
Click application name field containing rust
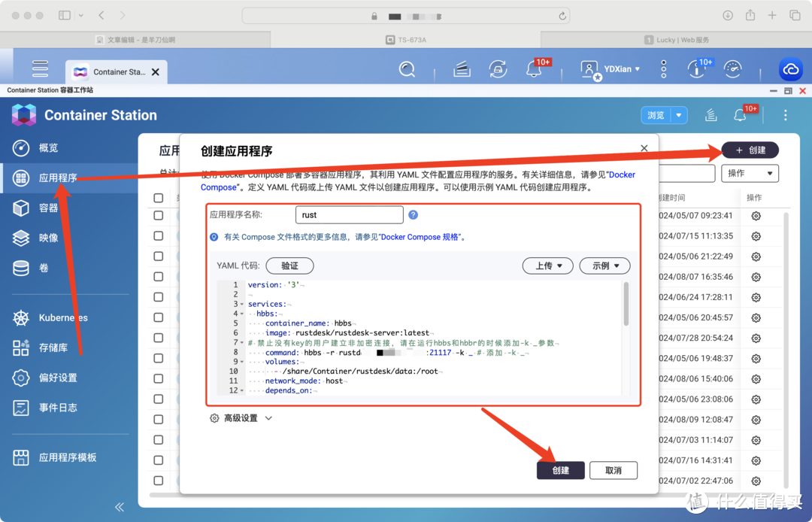tap(349, 215)
